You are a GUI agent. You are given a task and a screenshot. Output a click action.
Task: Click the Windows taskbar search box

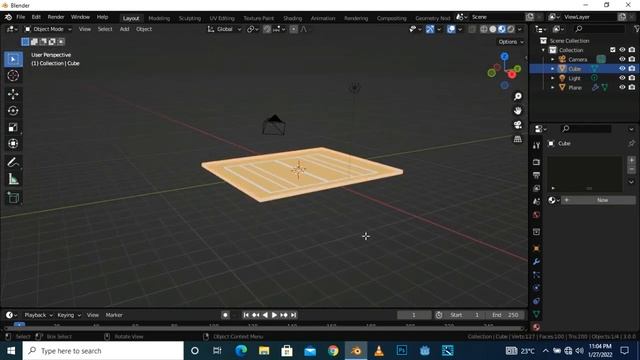[103, 351]
